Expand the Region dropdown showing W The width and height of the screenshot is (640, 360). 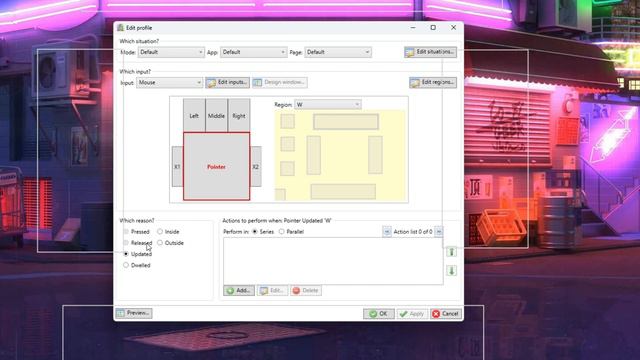pyautogui.click(x=328, y=105)
